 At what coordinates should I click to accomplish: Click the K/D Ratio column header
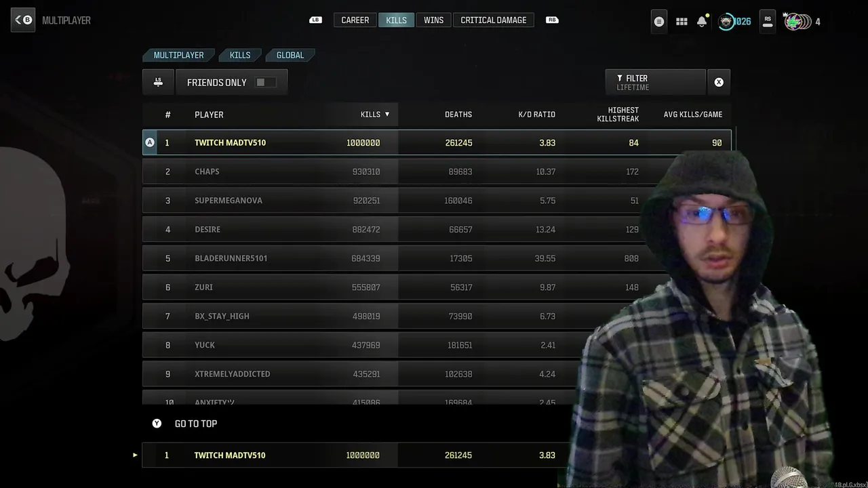(536, 115)
